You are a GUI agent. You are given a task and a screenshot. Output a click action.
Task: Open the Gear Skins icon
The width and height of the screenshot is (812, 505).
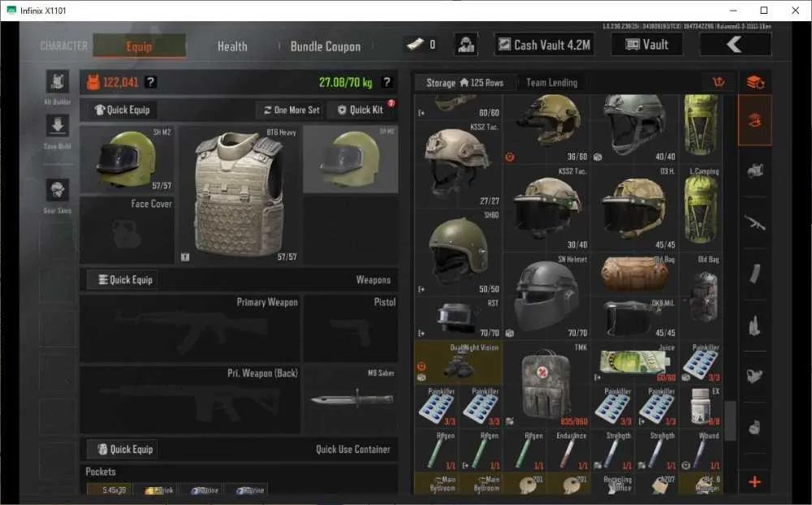coord(58,191)
